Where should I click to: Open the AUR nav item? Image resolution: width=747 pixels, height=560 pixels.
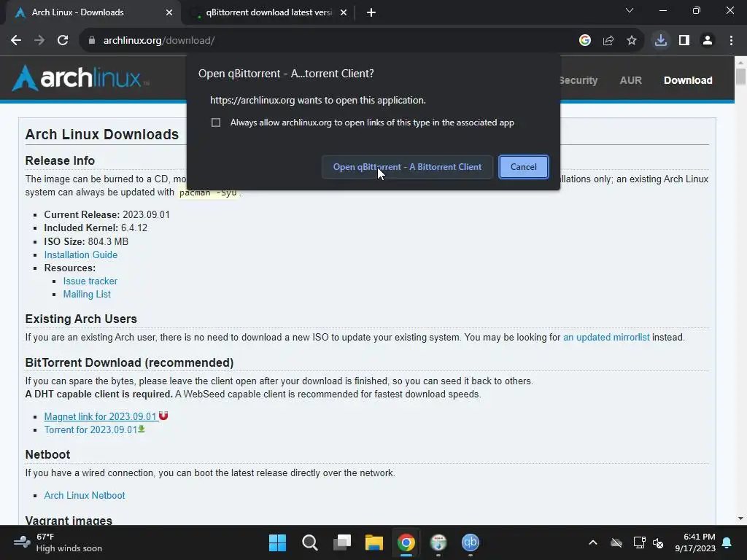[631, 80]
